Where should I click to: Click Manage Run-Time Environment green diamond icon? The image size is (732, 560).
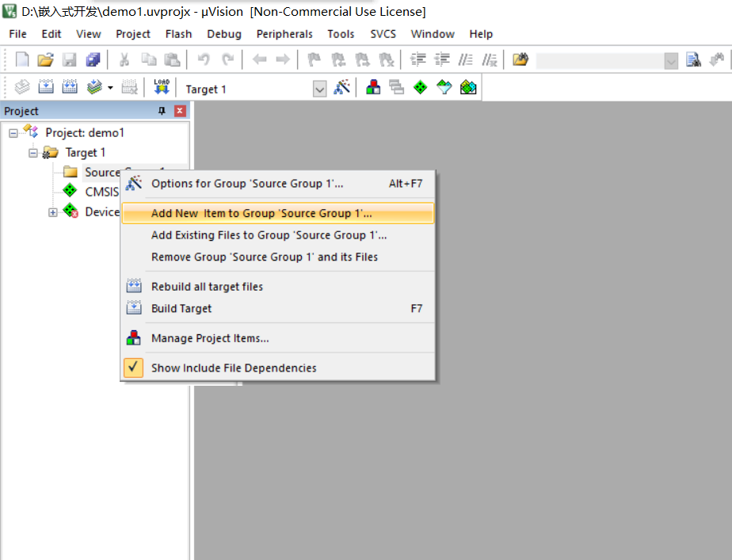[x=420, y=87]
